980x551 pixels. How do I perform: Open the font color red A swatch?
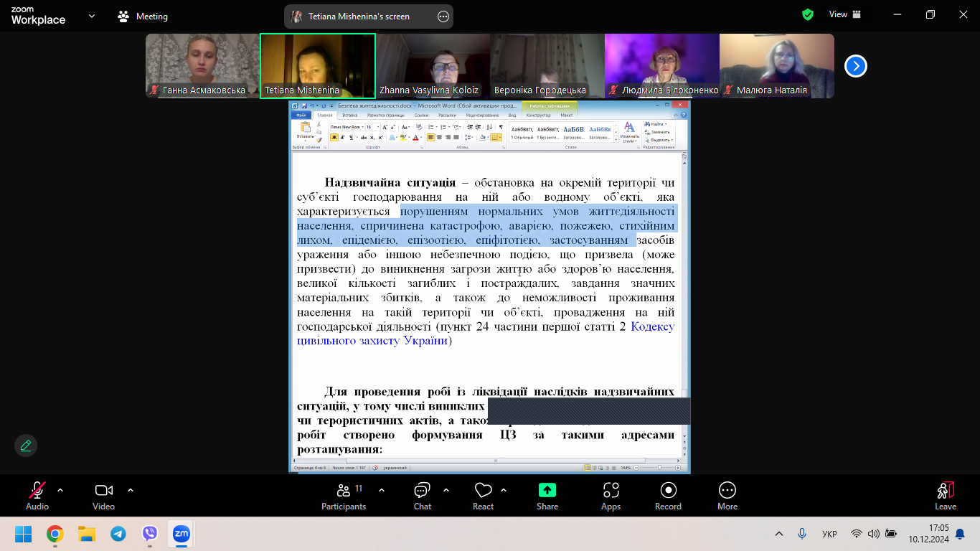(x=415, y=137)
